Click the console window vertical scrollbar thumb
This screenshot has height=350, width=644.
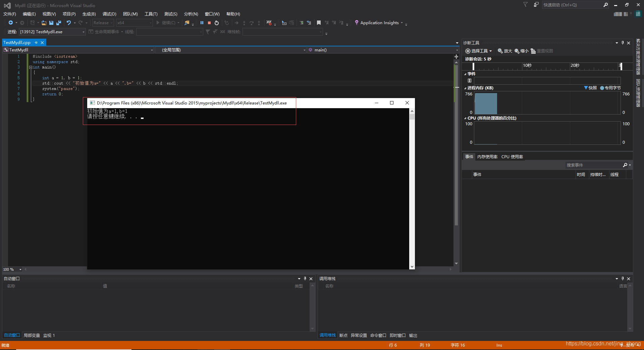412,117
